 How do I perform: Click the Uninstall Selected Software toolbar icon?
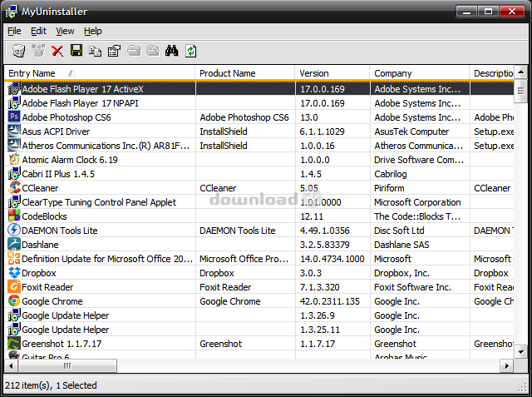tap(18, 51)
